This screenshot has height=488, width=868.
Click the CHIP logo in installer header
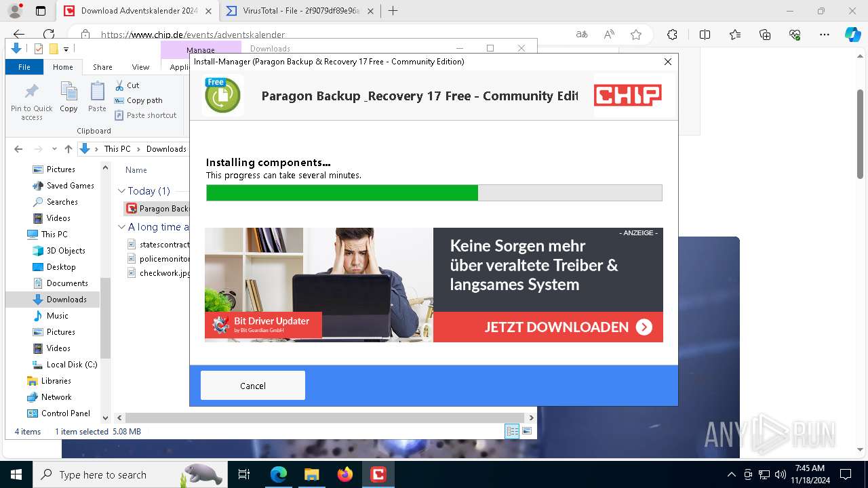coord(628,96)
